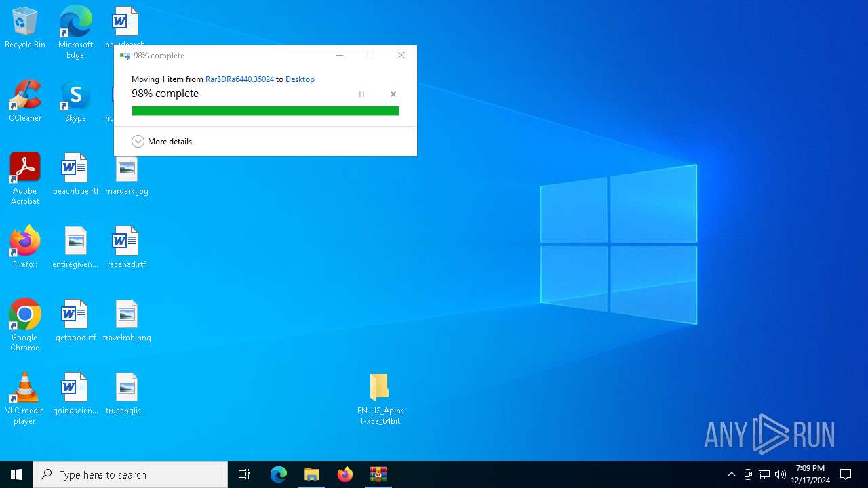
Task: Select racehad.rtf document
Action: click(126, 247)
